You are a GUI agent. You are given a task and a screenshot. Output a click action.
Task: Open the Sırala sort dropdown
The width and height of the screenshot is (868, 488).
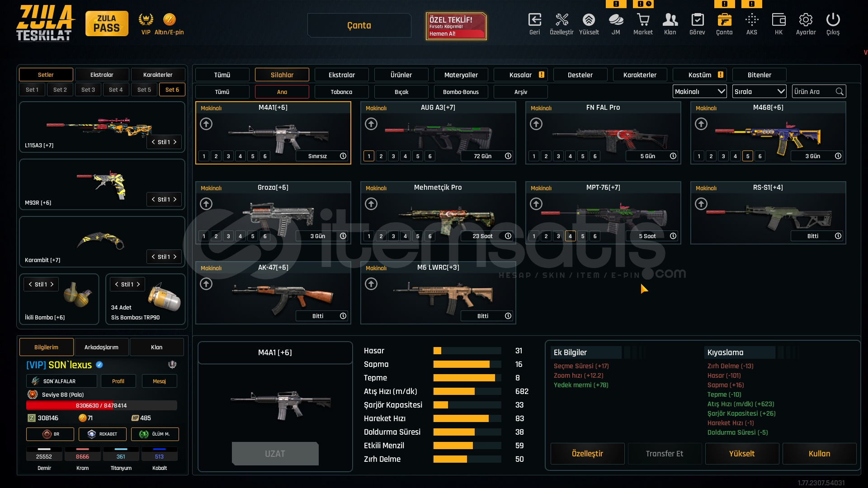coord(759,92)
